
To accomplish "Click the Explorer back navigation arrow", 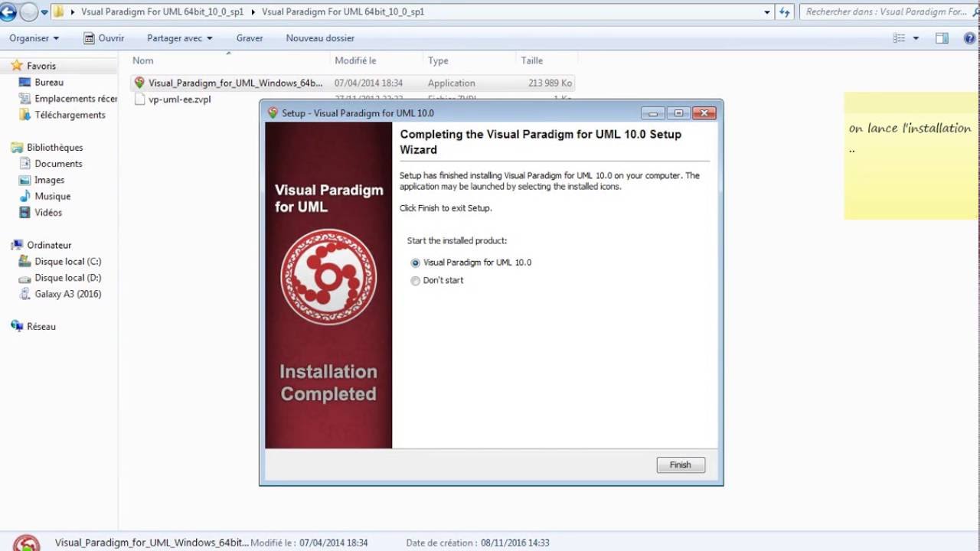I will pos(8,12).
